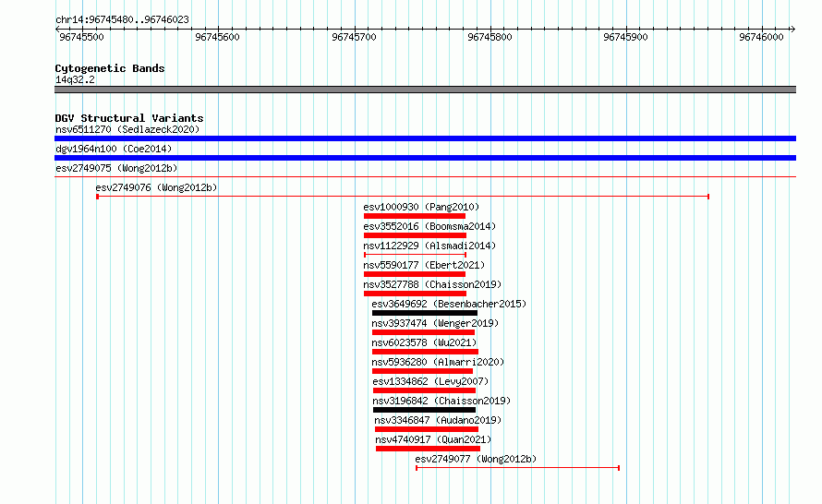Open the esv3552016 (Boomsma2014) variant label

(x=429, y=226)
